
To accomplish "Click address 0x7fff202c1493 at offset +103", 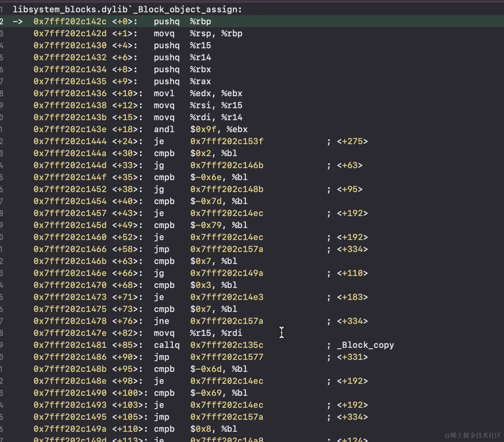I will point(70,405).
